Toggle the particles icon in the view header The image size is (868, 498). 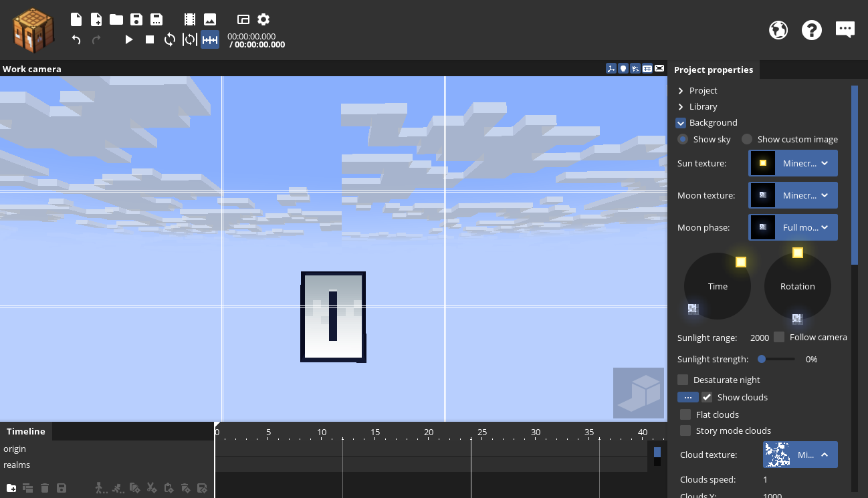(635, 68)
